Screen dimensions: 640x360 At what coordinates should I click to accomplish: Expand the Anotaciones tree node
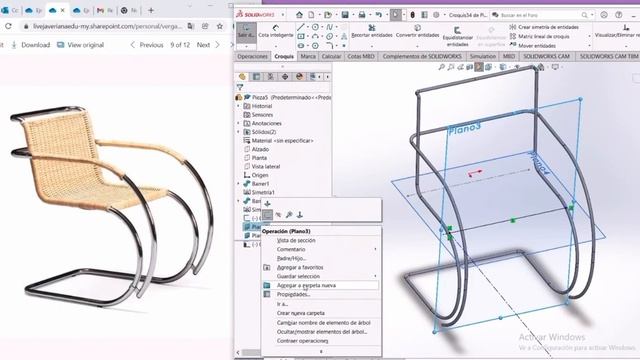(x=239, y=123)
